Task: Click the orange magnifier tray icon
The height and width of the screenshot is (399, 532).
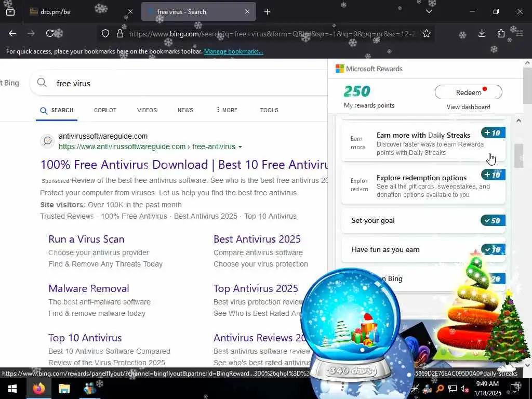Action: coord(440,389)
